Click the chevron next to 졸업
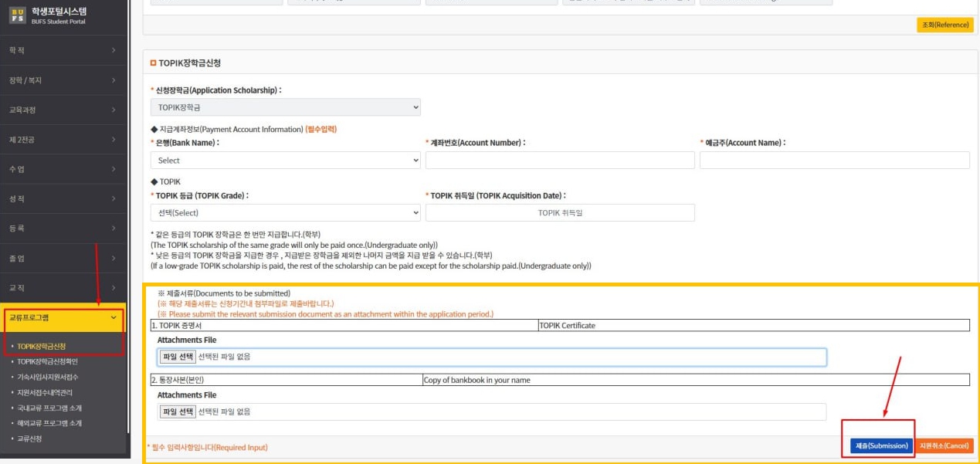Viewport: 980px width, 464px height. click(114, 259)
